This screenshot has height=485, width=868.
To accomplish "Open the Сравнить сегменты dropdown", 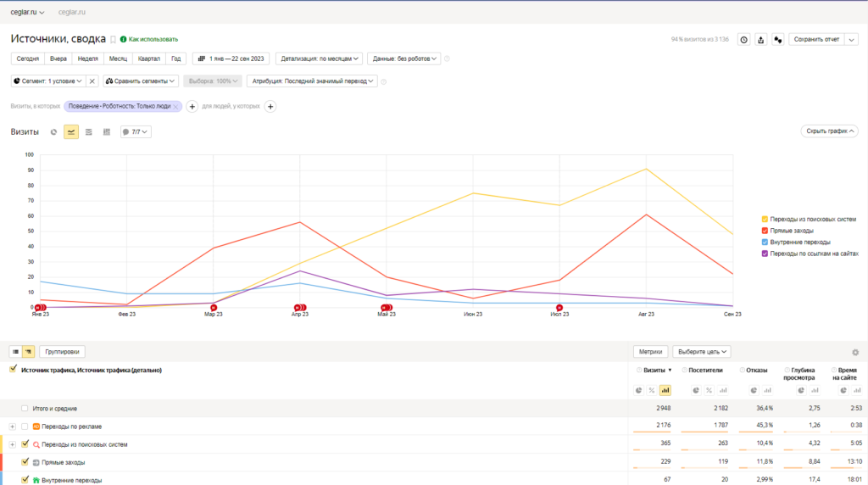I will coord(141,81).
